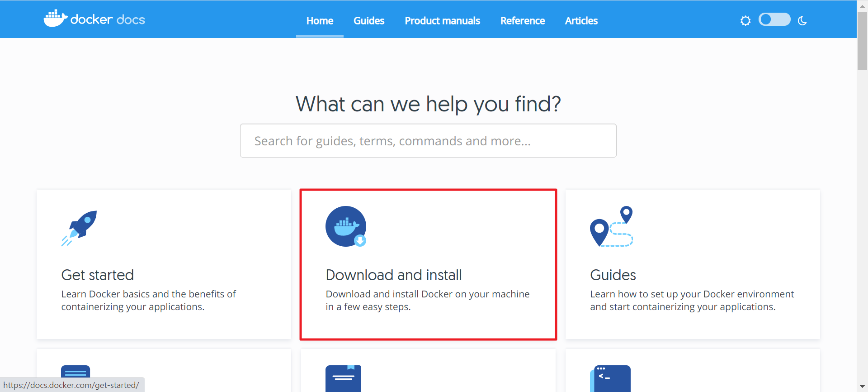Open the Reference tab

click(x=523, y=21)
